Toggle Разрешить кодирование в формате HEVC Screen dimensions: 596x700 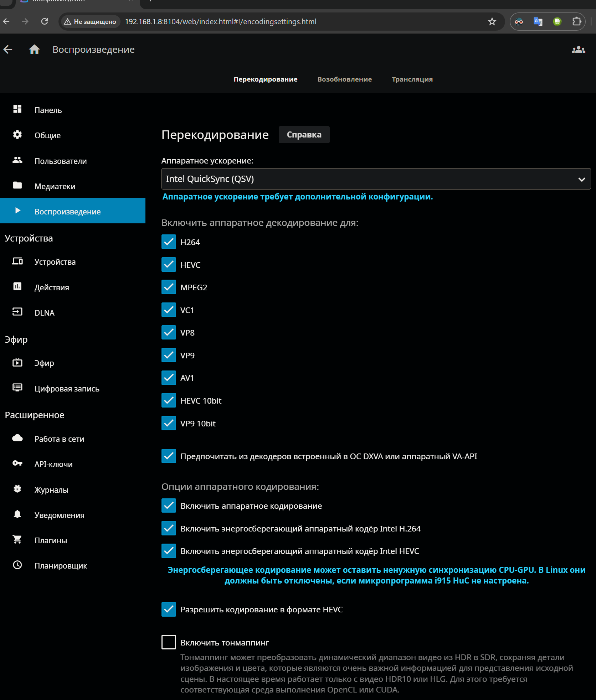(x=169, y=610)
